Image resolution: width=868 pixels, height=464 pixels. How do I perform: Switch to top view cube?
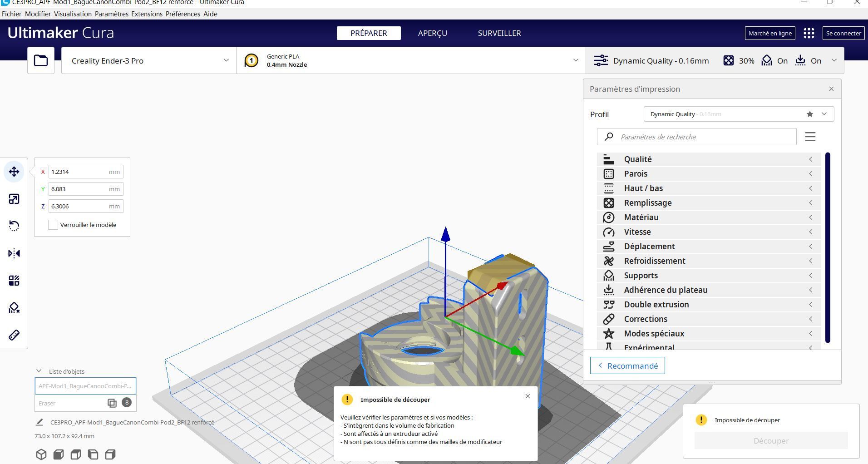(76, 454)
